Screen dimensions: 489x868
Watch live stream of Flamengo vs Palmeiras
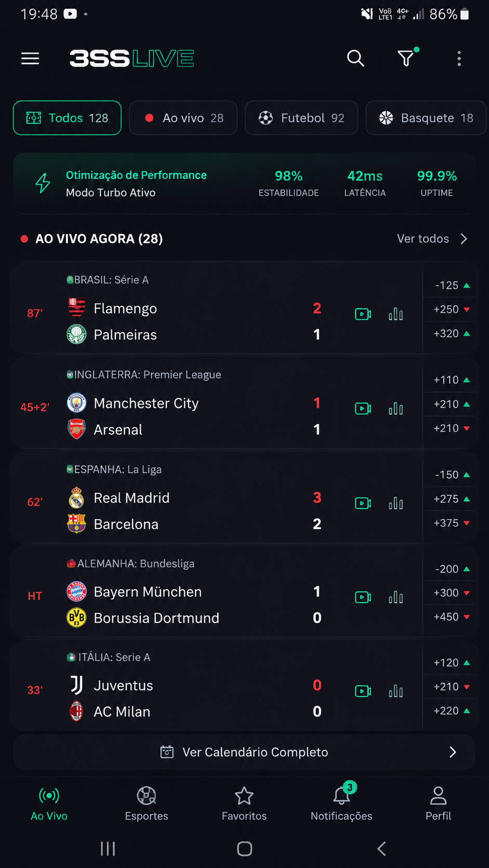[363, 314]
